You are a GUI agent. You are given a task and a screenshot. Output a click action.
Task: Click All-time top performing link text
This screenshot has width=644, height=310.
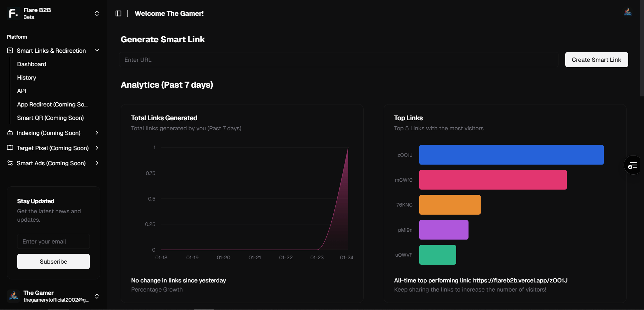pos(481,280)
